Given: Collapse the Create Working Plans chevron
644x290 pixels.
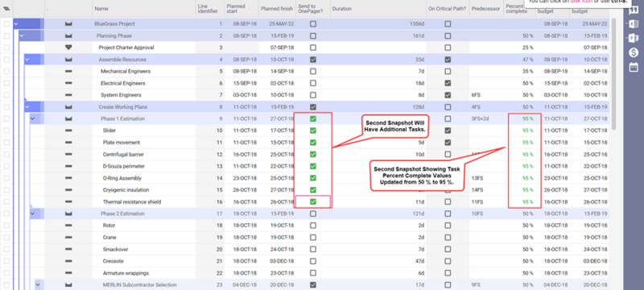Looking at the screenshot, I should (27, 107).
